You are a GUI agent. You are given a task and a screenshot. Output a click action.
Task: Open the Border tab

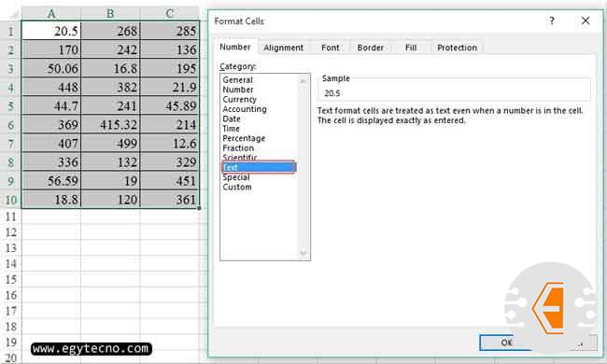click(370, 48)
